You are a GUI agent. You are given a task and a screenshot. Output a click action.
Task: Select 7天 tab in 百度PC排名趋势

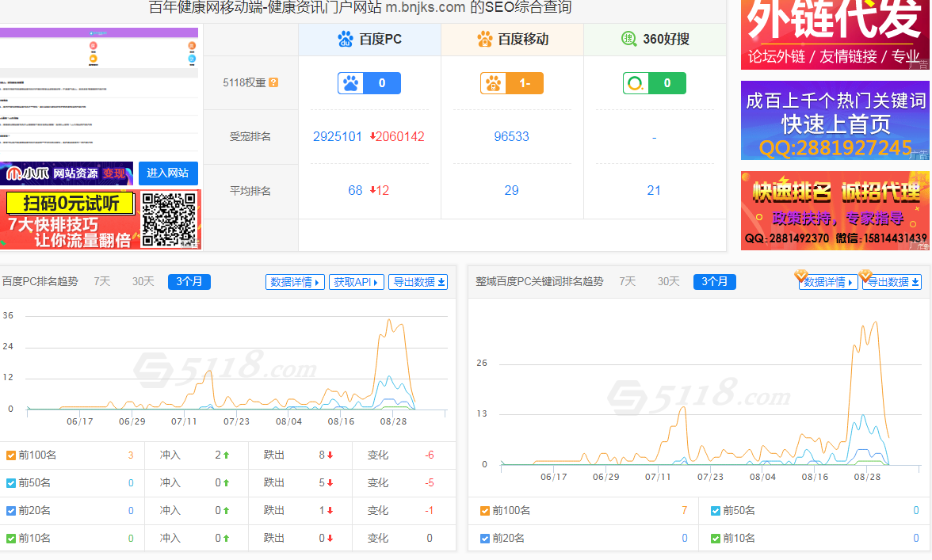point(102,281)
